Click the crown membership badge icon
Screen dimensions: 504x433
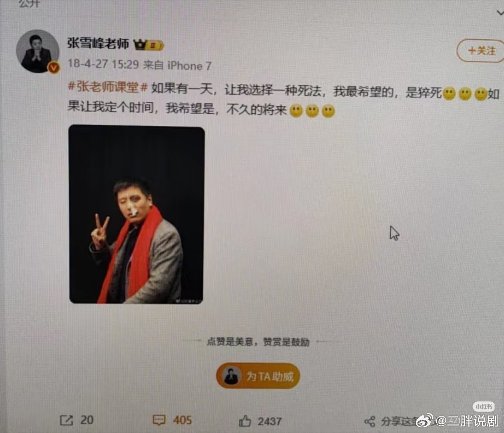coord(149,45)
